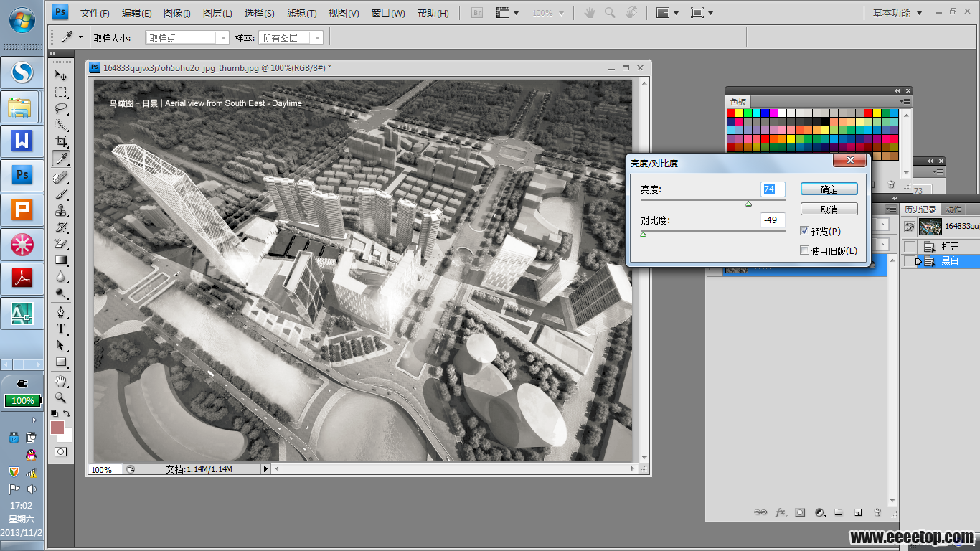
Task: Add a layer mask
Action: pyautogui.click(x=800, y=512)
